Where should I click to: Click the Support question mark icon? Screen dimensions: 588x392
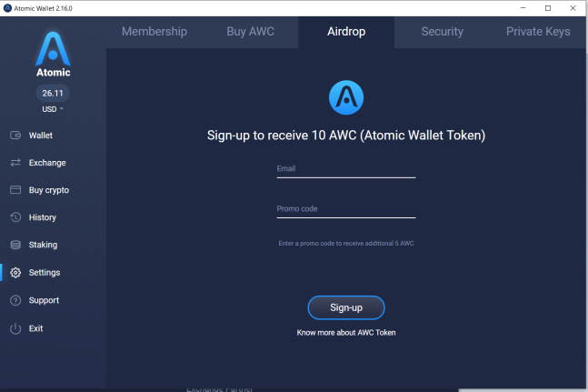[15, 300]
